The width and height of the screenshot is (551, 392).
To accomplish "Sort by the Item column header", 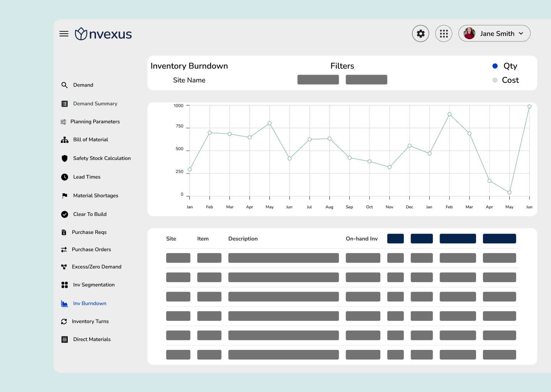I will click(x=203, y=238).
